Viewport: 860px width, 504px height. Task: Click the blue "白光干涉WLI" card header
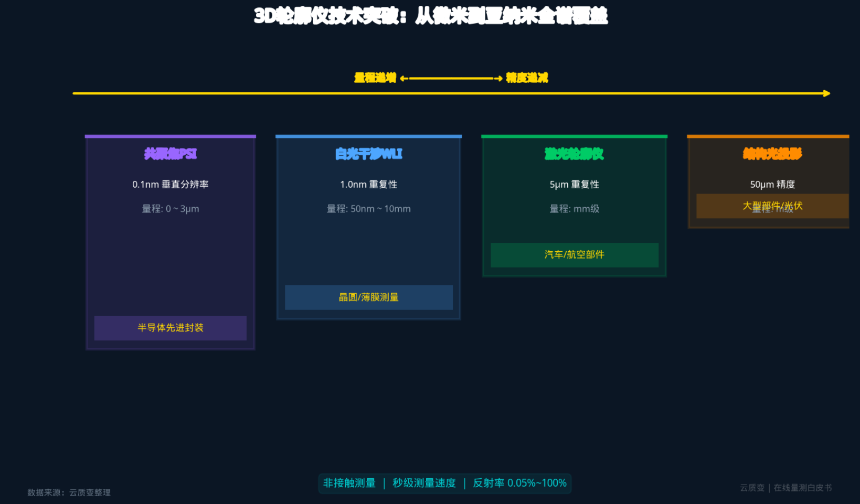click(x=369, y=154)
